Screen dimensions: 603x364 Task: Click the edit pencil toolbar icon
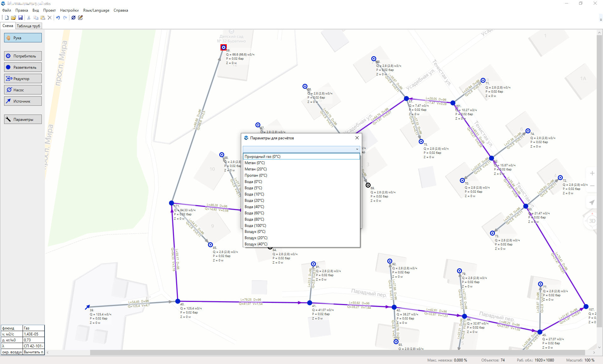point(80,18)
